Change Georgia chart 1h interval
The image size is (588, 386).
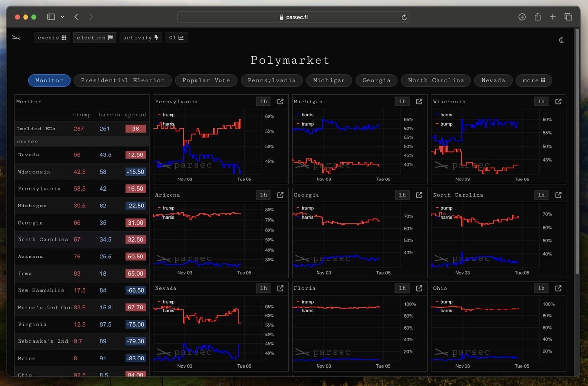pos(402,195)
